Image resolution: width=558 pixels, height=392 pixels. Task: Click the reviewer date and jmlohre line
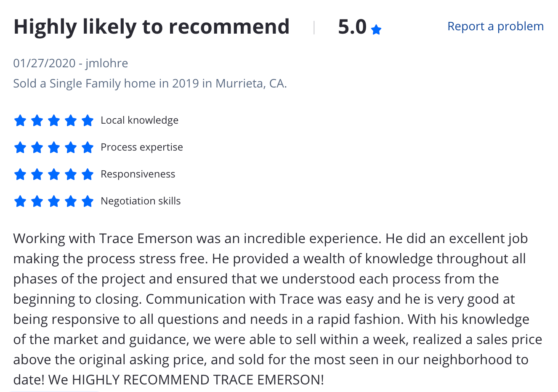71,63
